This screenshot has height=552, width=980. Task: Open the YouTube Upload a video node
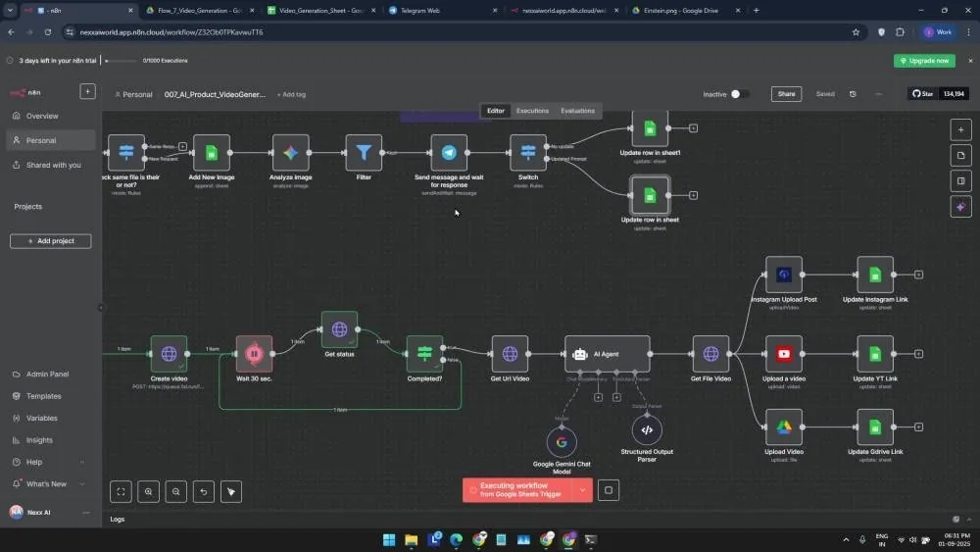tap(784, 354)
